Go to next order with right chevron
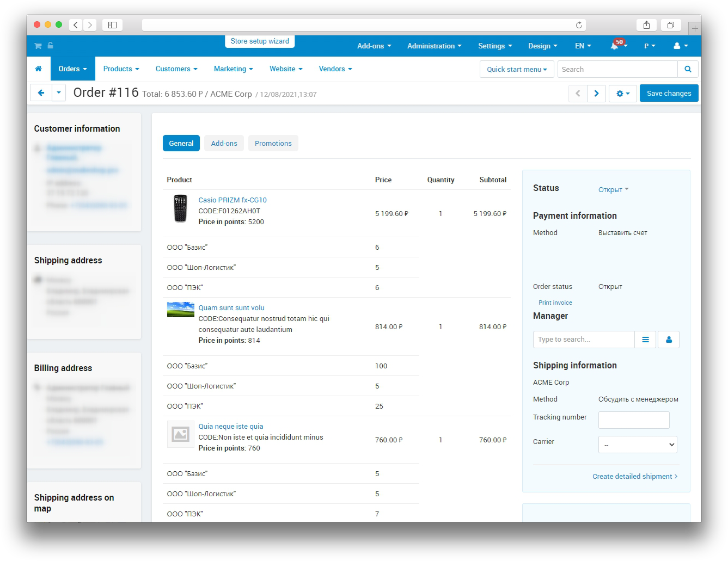The width and height of the screenshot is (728, 561). pyautogui.click(x=596, y=94)
